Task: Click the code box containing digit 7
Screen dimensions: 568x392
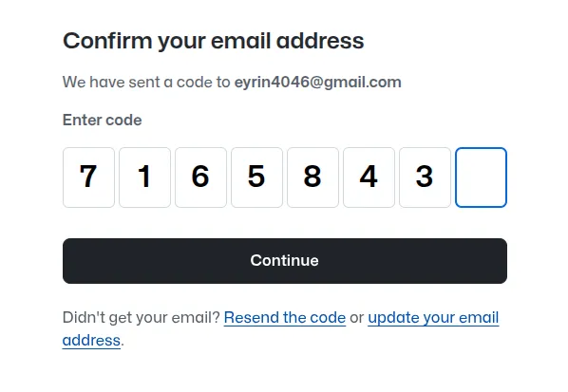Action: [x=88, y=177]
